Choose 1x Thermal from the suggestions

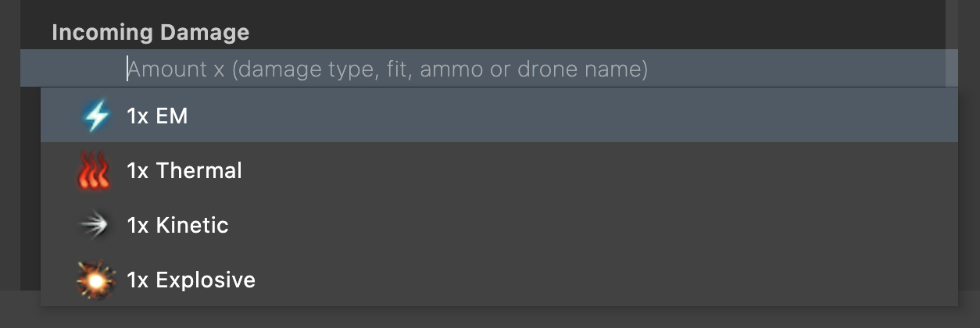[184, 171]
